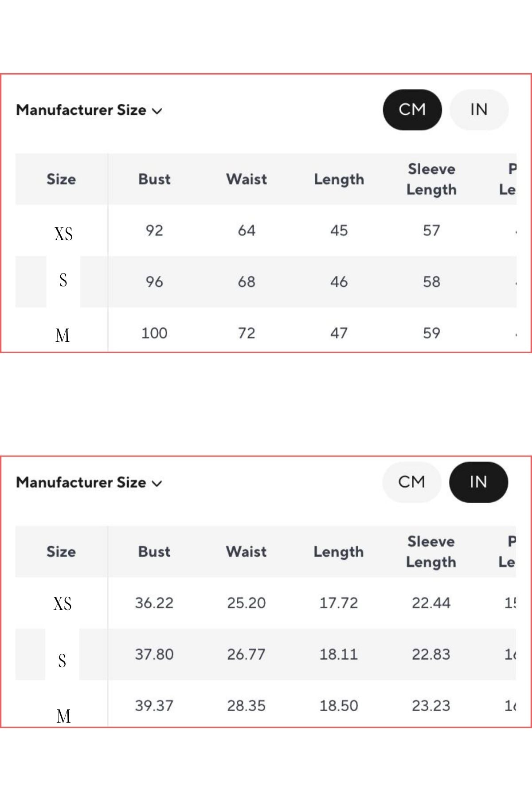532x798 pixels.
Task: Switch to CM using the gray CM pill
Action: [x=411, y=482]
